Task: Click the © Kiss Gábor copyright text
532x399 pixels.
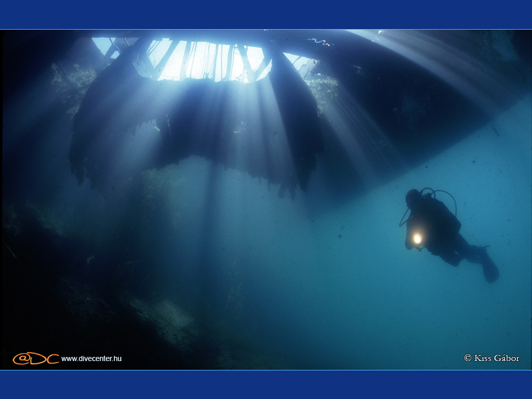Action: (491, 358)
